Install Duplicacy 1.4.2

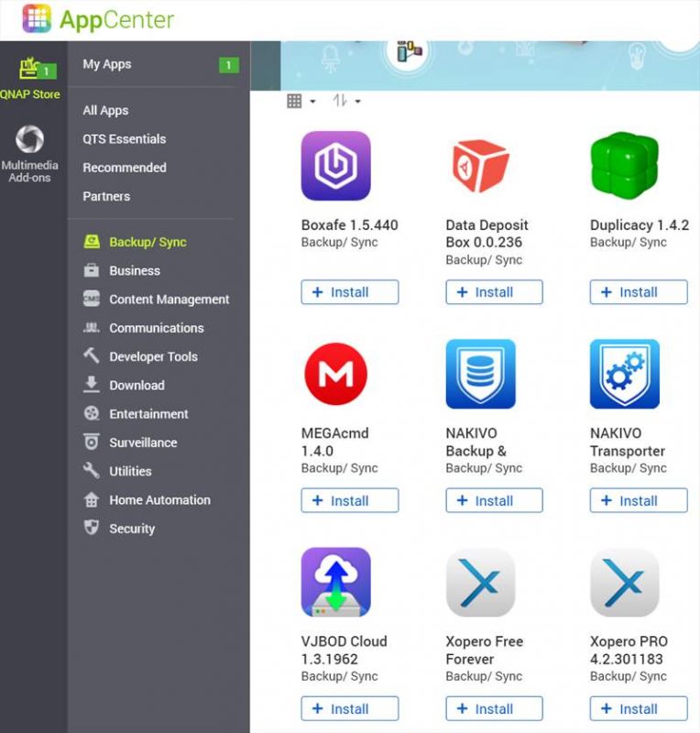(639, 292)
